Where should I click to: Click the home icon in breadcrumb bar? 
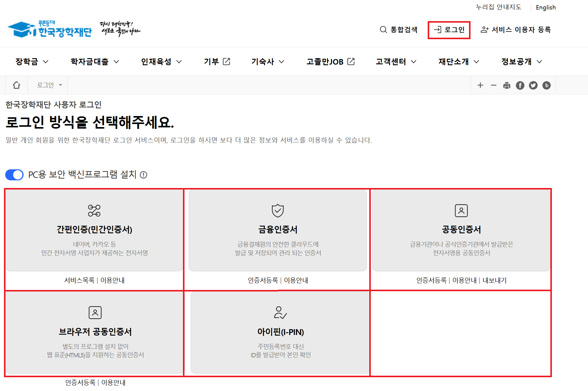[x=17, y=85]
